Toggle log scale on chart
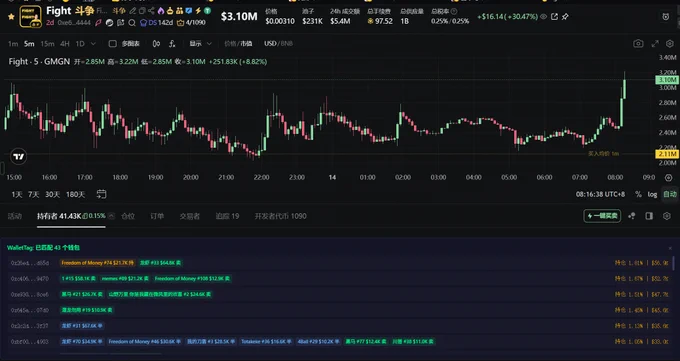680x361 pixels. click(652, 194)
